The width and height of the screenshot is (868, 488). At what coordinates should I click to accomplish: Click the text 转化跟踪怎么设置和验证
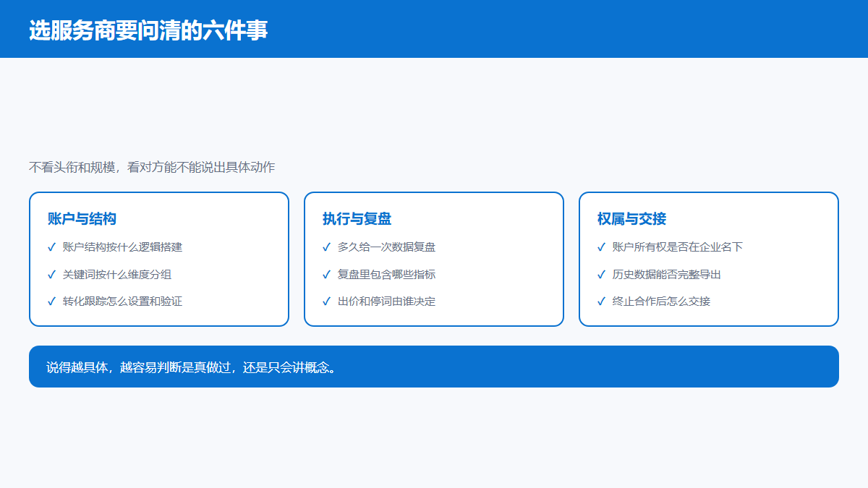[122, 301]
